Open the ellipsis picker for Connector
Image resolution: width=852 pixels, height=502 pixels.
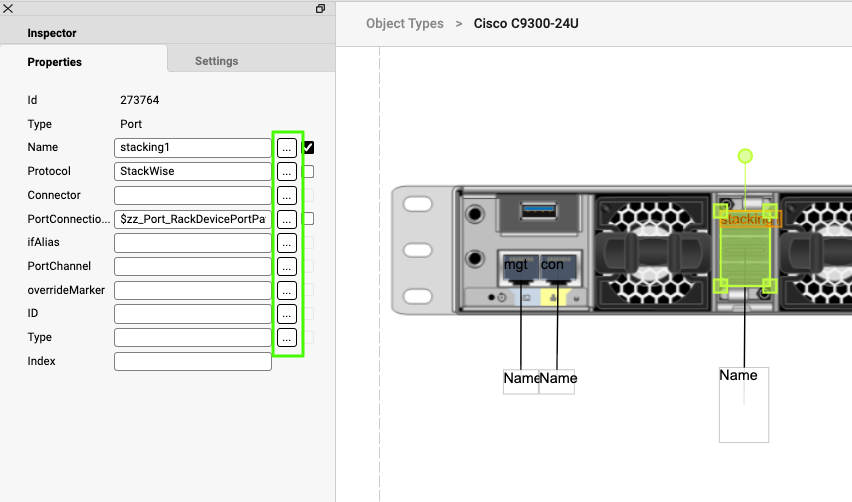tap(286, 195)
